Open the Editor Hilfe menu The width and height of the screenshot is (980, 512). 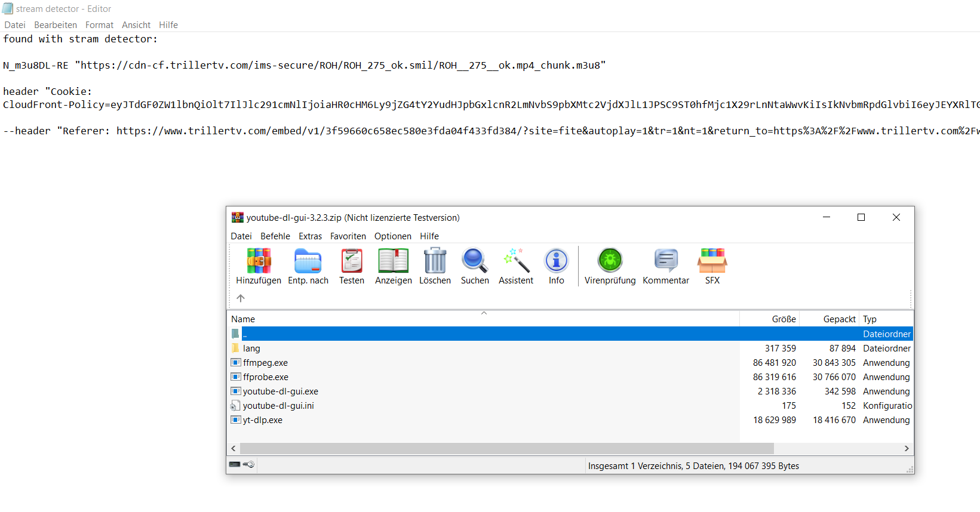[168, 25]
